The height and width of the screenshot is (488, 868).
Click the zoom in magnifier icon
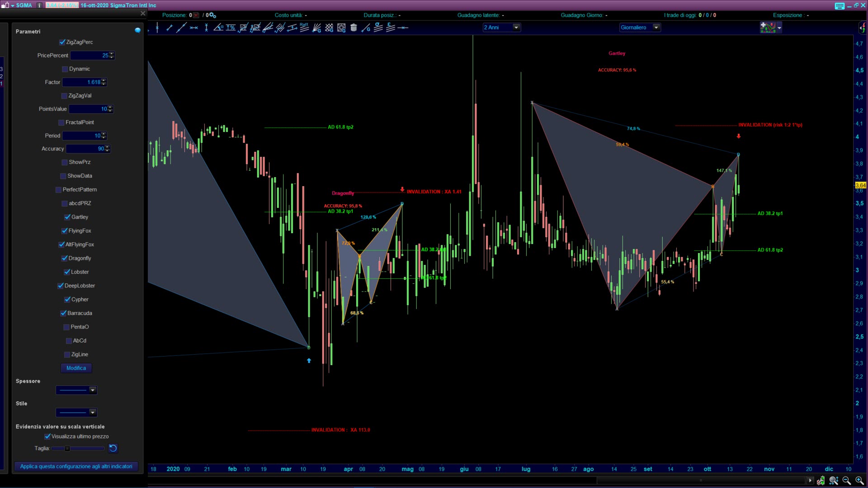(859, 480)
